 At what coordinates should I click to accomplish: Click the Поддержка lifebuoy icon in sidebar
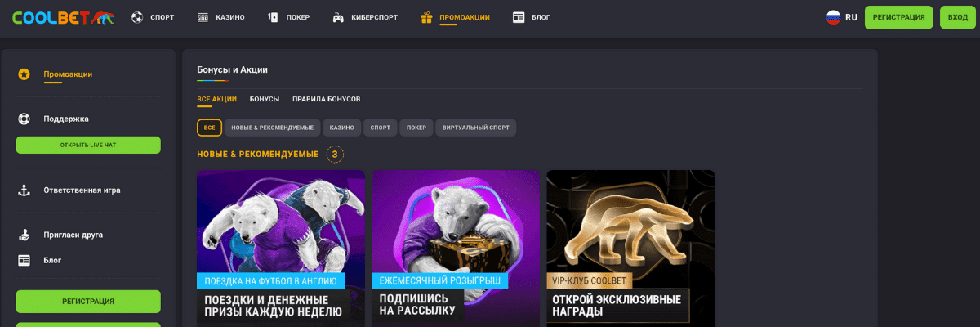(24, 119)
